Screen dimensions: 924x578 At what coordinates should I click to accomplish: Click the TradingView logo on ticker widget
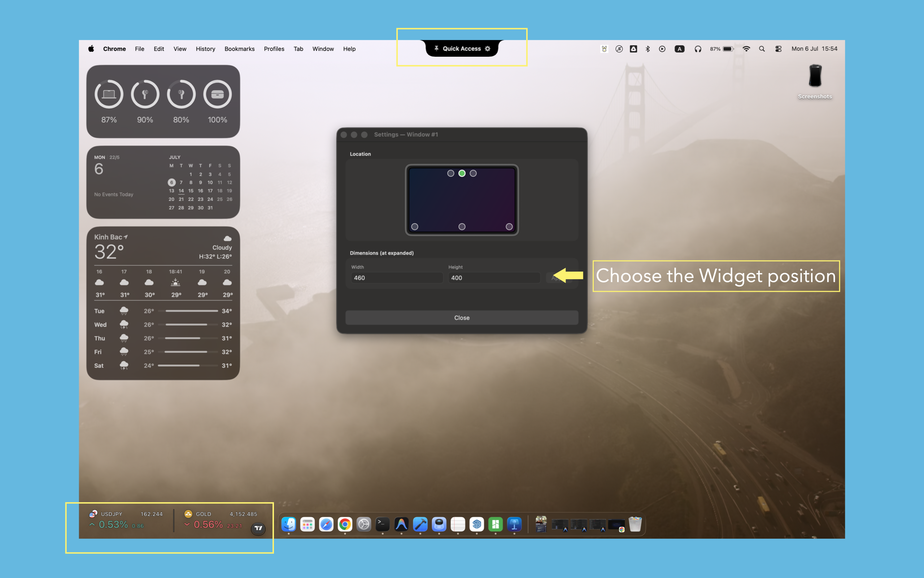(x=258, y=528)
